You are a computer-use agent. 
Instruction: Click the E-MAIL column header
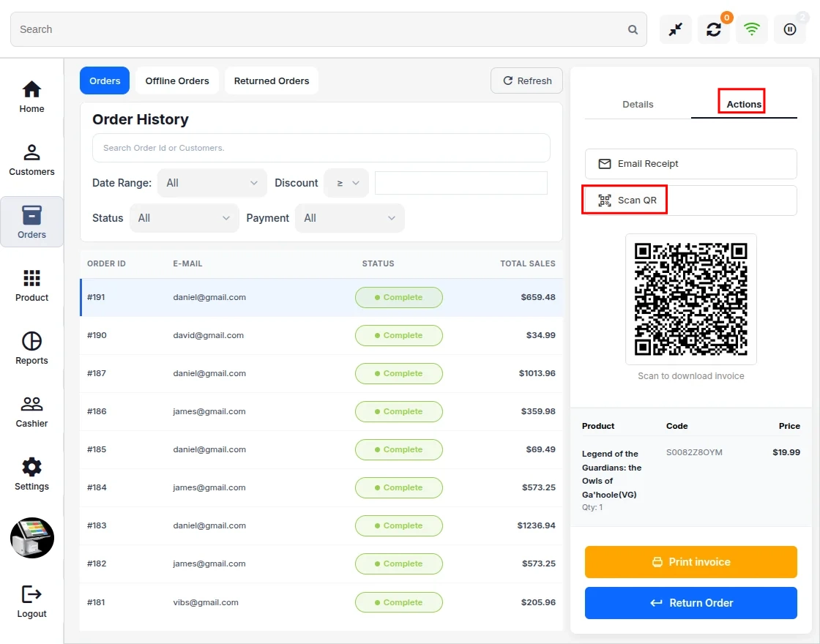pos(187,263)
